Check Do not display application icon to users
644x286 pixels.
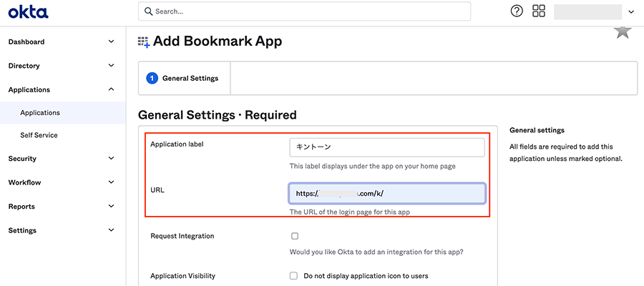pyautogui.click(x=293, y=275)
